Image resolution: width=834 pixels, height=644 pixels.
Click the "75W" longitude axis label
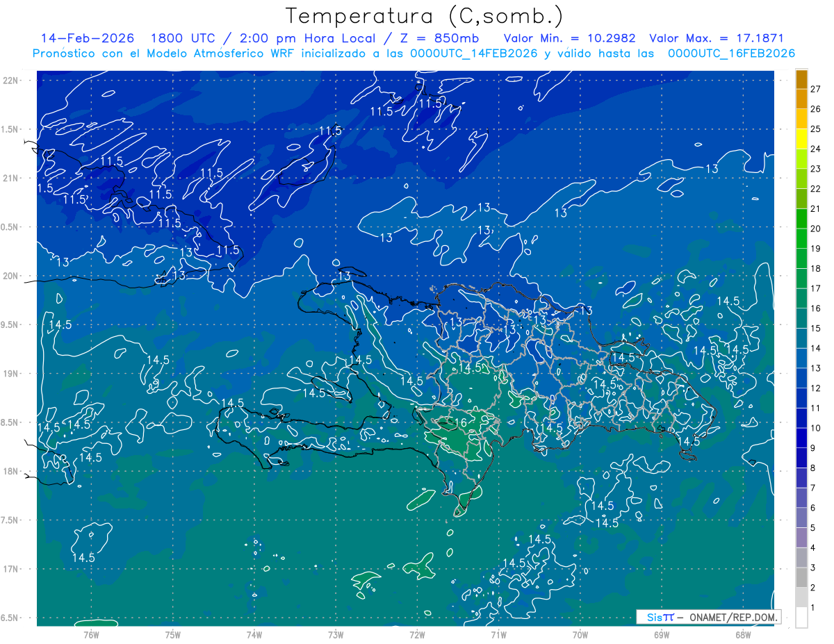(x=173, y=634)
